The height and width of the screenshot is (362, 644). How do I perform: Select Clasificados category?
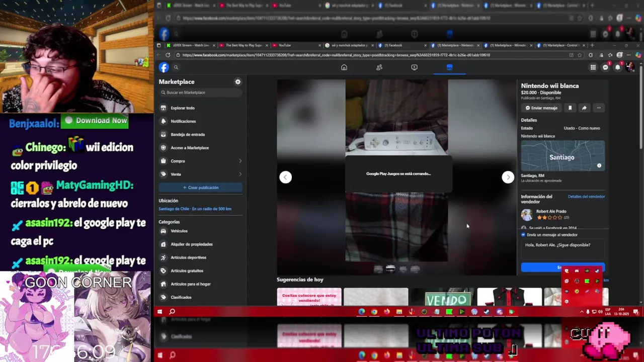pos(200,297)
